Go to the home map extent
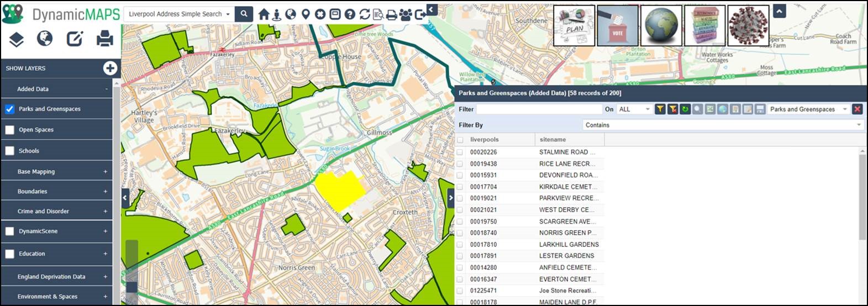The width and height of the screenshot is (868, 306). (264, 14)
